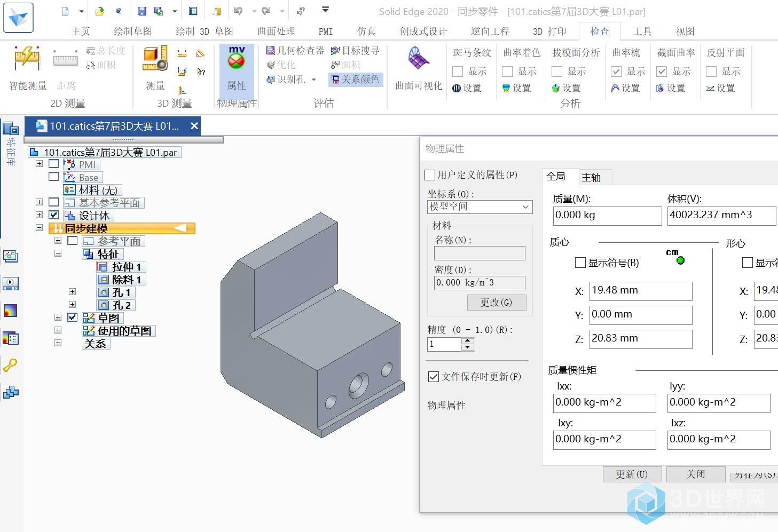Expand Base Reference Planes node
Screen dimensions: 778x532
point(39,202)
